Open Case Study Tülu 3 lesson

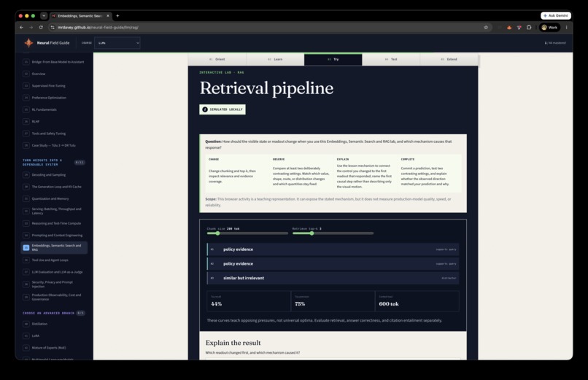click(54, 145)
